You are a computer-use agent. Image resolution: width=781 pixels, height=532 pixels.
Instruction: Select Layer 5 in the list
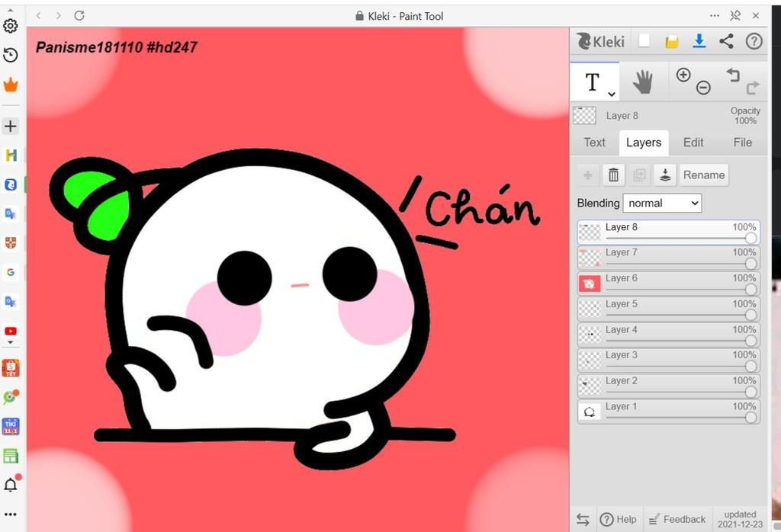click(668, 309)
